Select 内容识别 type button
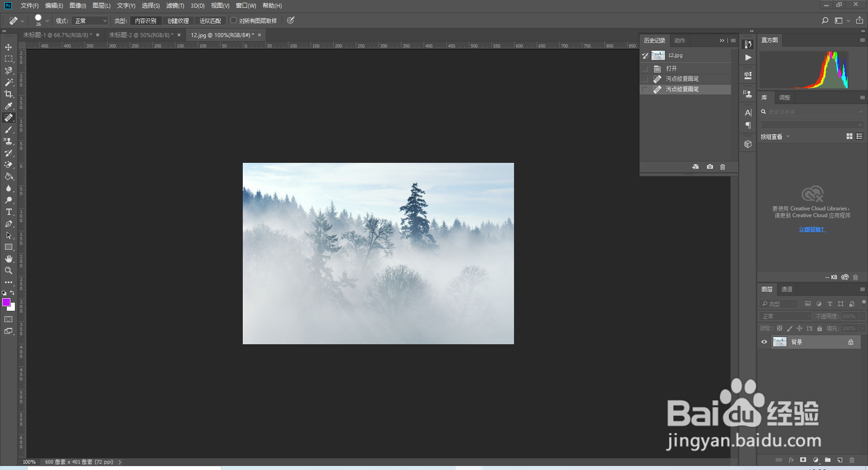Image resolution: width=868 pixels, height=470 pixels. click(146, 21)
